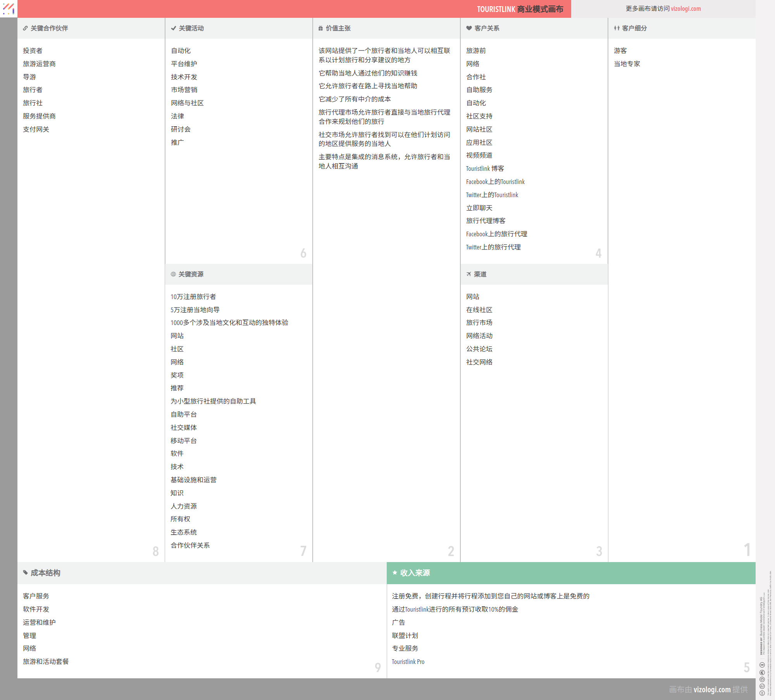
Task: Click the checkmark icon beside 关键活动
Action: click(174, 28)
